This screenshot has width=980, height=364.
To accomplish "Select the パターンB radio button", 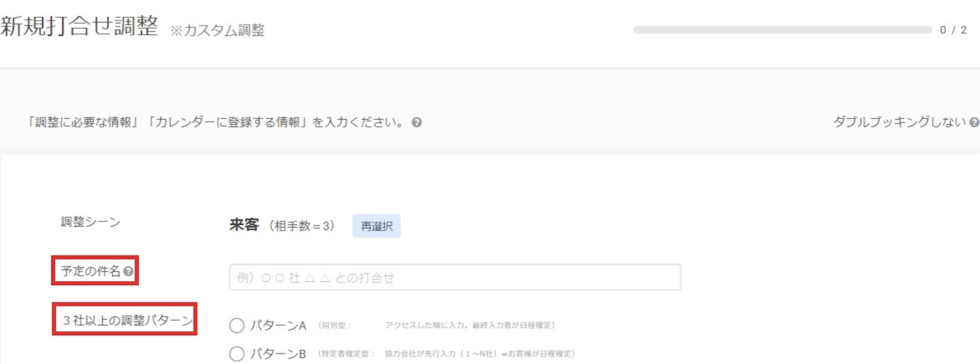I will point(237,354).
